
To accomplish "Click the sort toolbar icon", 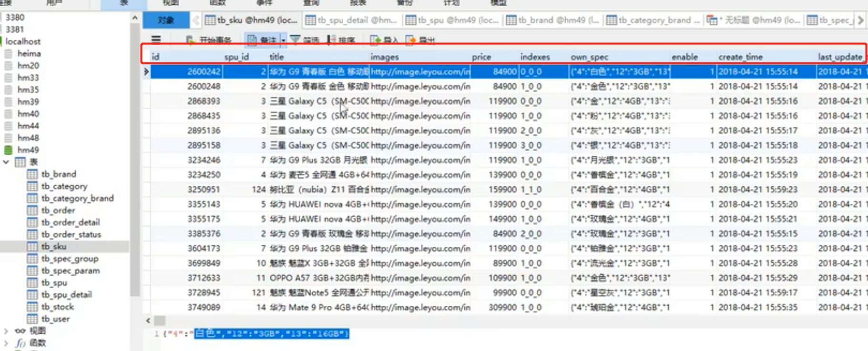I will point(331,40).
